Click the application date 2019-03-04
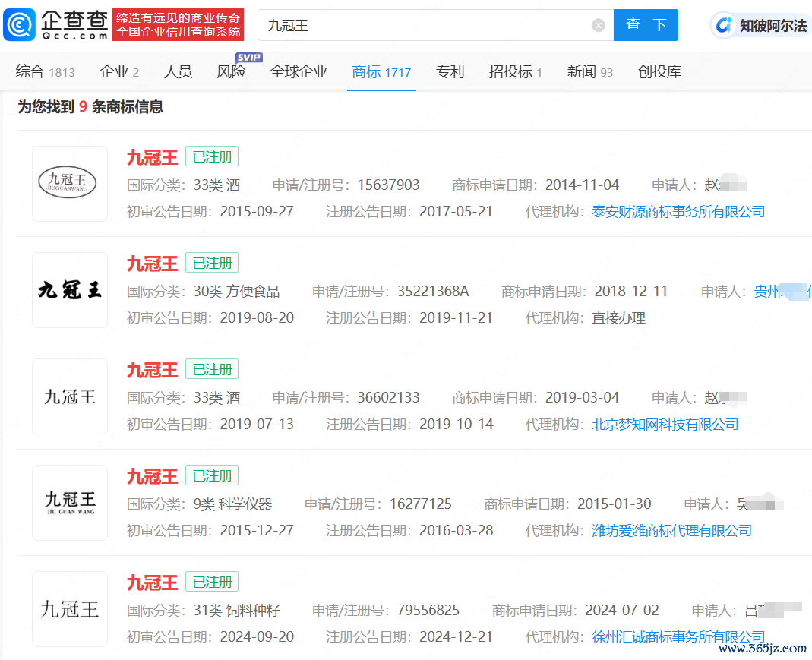This screenshot has height=660, width=812. click(582, 397)
